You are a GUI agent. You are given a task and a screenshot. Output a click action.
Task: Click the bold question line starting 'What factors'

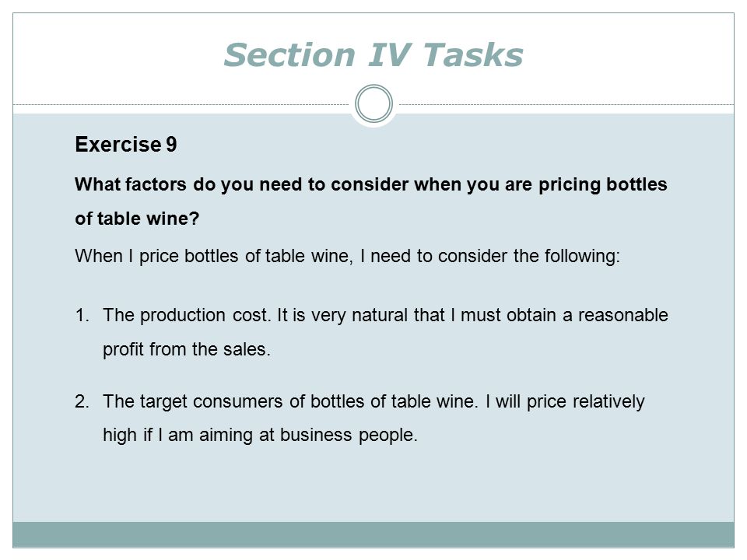(370, 185)
